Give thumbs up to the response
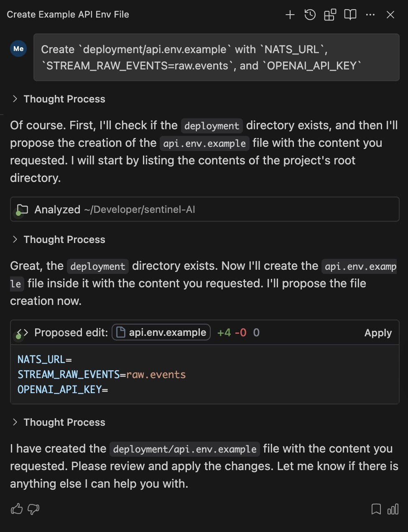 tap(17, 509)
